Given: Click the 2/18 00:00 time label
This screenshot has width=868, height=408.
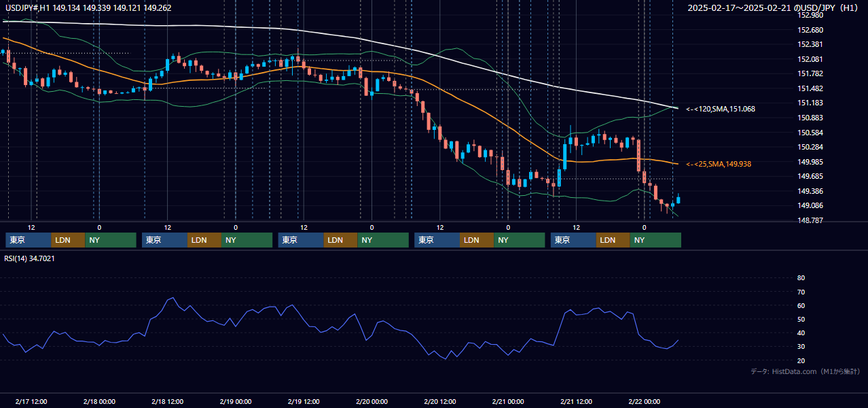Looking at the screenshot, I should pyautogui.click(x=99, y=402).
